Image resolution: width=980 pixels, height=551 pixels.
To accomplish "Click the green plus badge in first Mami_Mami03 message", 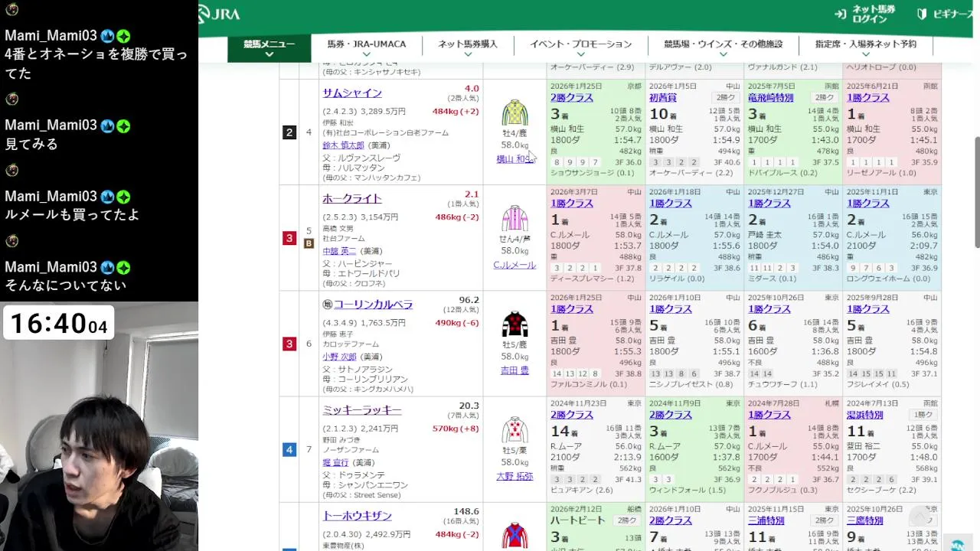I will [122, 36].
